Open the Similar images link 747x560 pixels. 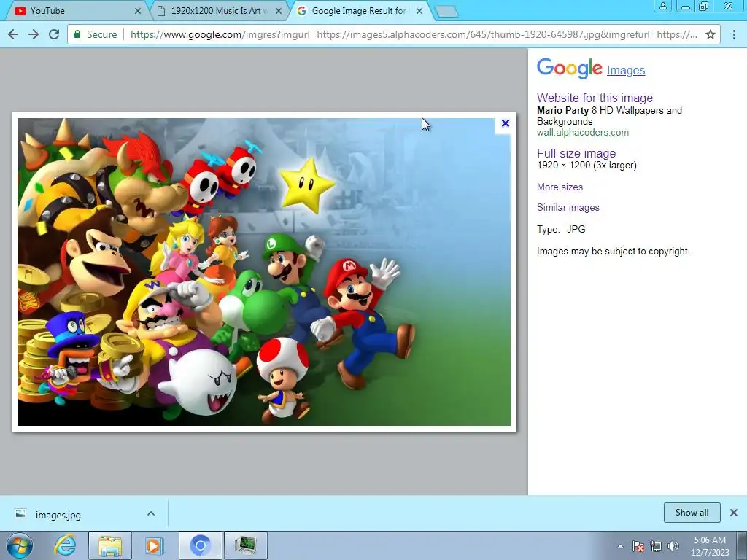tap(568, 207)
